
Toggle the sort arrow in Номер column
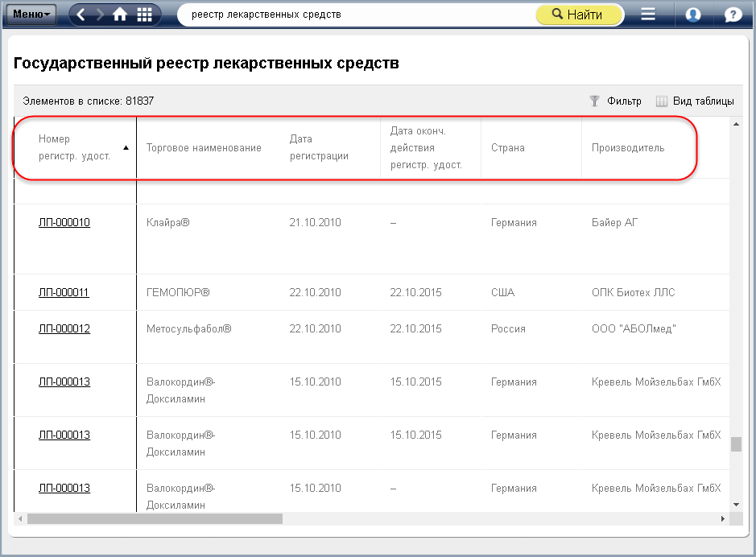pos(126,147)
